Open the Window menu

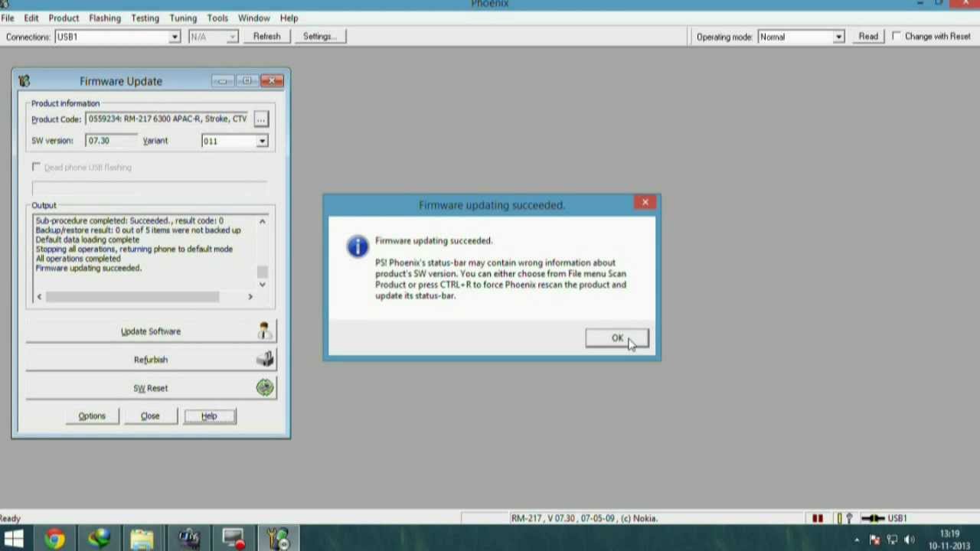pos(253,18)
